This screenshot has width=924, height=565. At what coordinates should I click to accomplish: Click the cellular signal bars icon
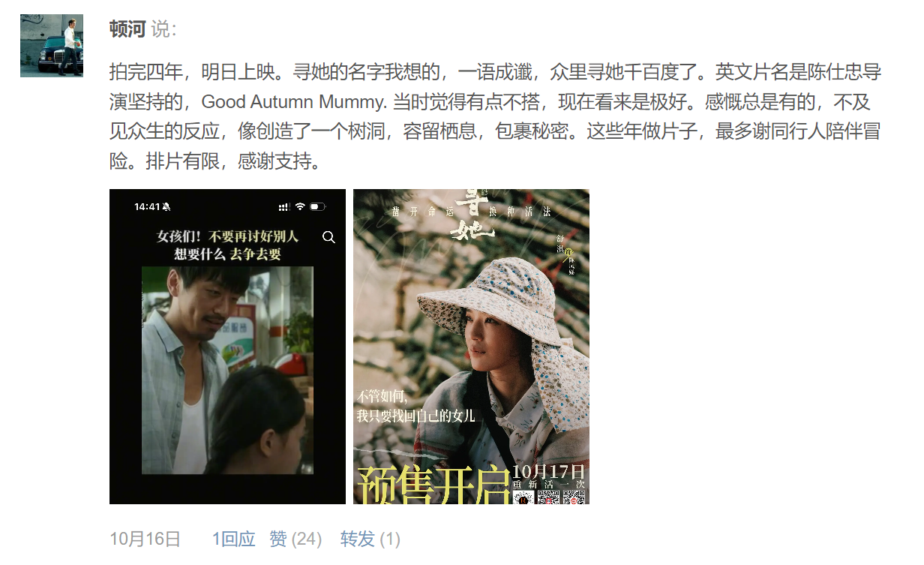point(283,206)
